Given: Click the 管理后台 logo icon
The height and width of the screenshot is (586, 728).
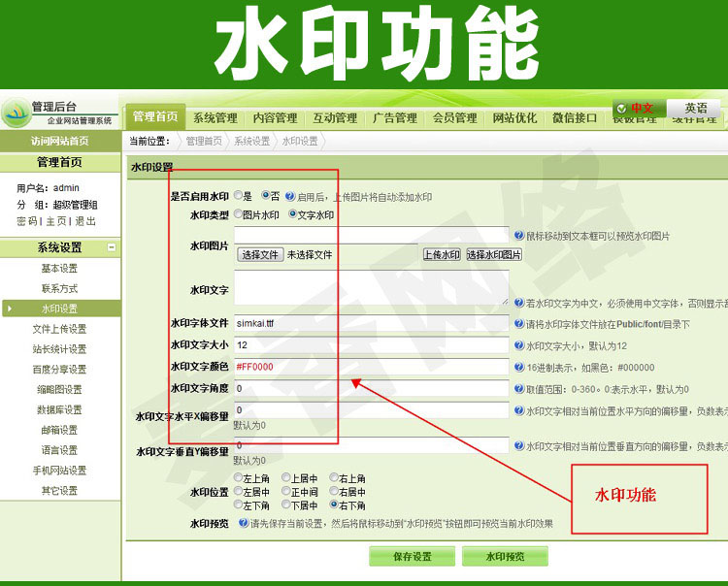Looking at the screenshot, I should point(16,113).
